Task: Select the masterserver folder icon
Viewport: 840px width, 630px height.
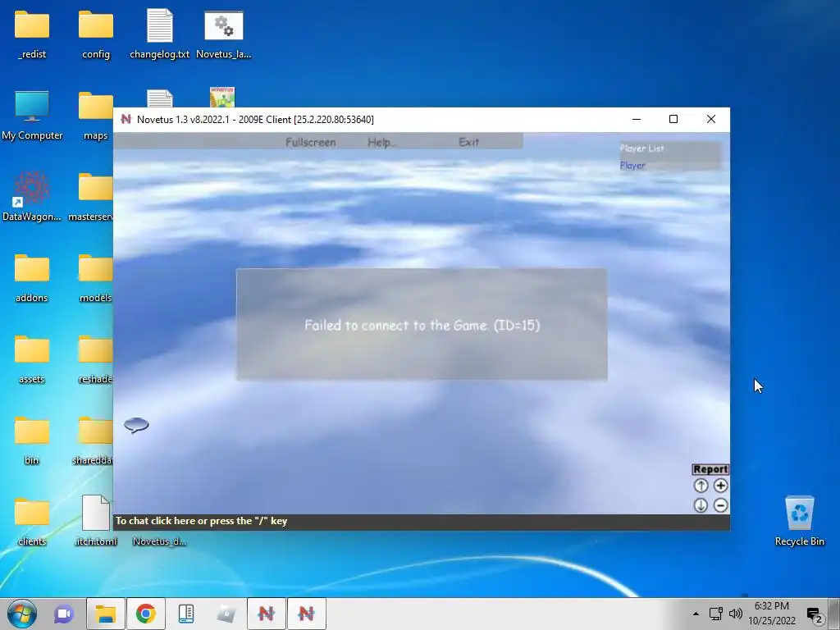Action: 91,197
